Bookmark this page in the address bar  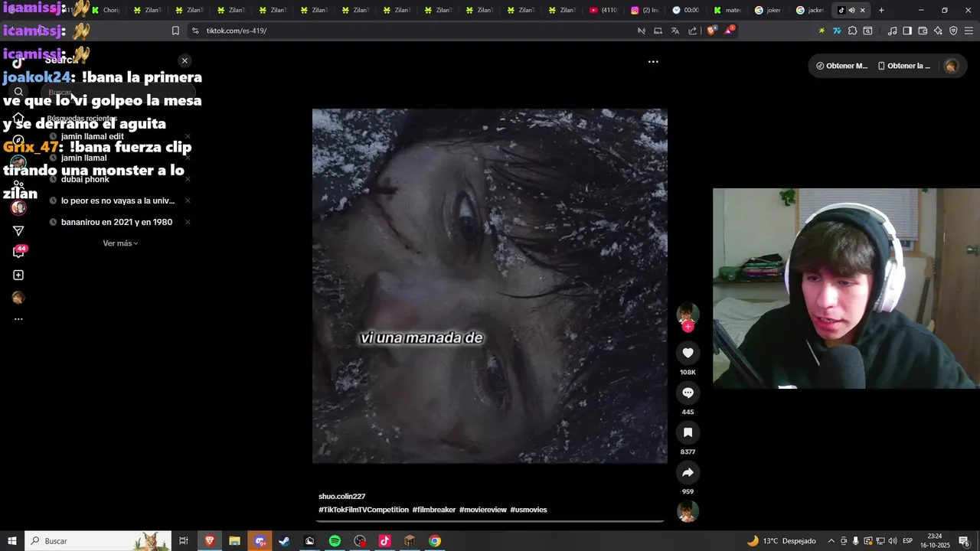pos(175,31)
